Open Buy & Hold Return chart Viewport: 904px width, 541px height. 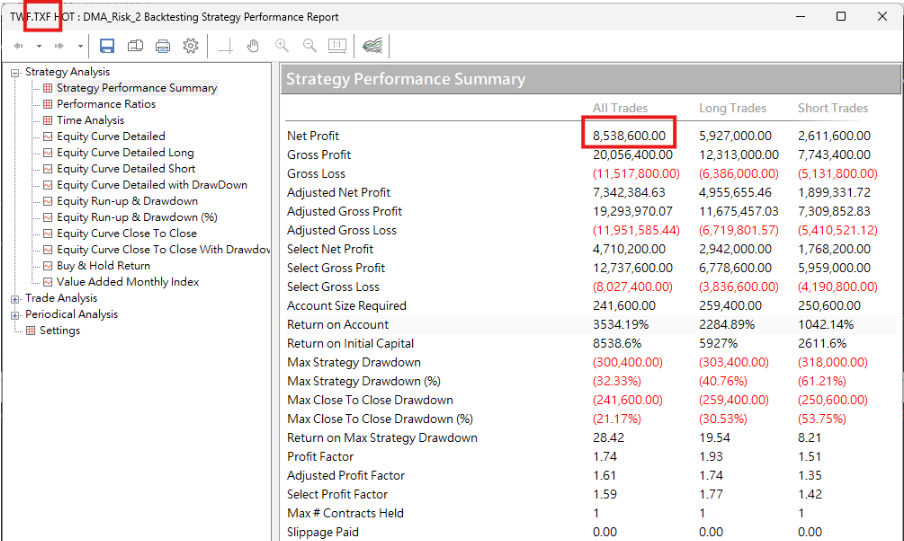[x=103, y=265]
